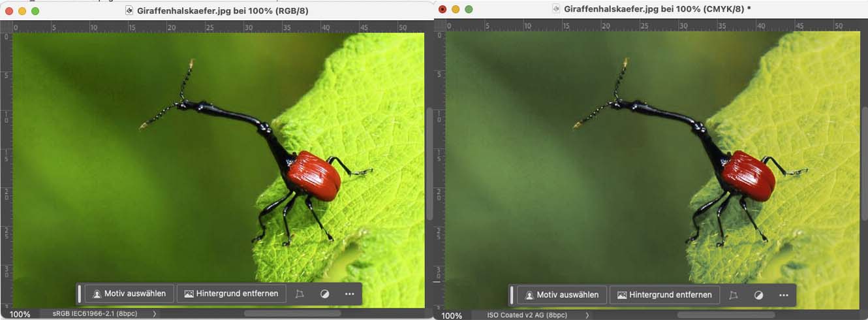This screenshot has height=320, width=868.
Task: Click the transform icon in CMYK window taskbar
Action: (734, 295)
